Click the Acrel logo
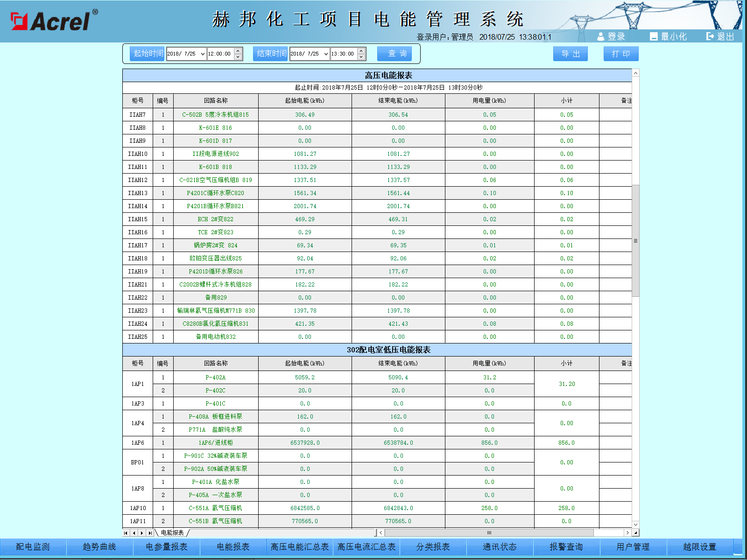The height and width of the screenshot is (560, 747). 51,20
